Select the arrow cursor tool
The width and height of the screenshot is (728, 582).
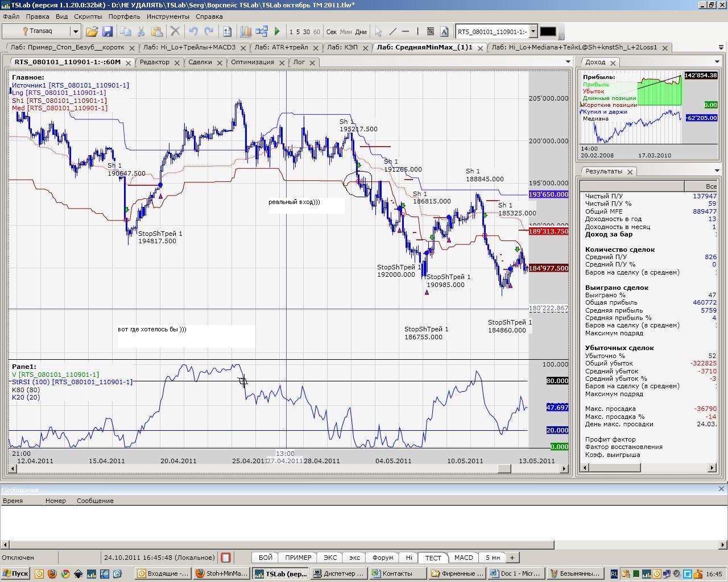click(378, 32)
